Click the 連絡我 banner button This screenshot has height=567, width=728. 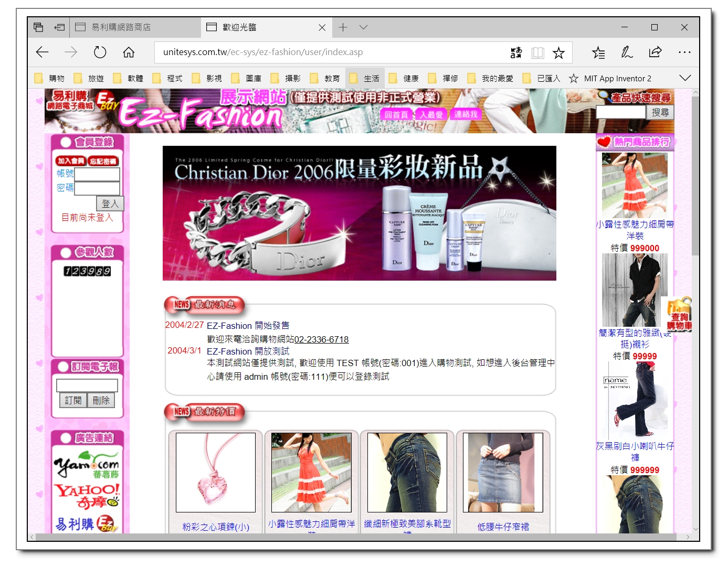466,114
